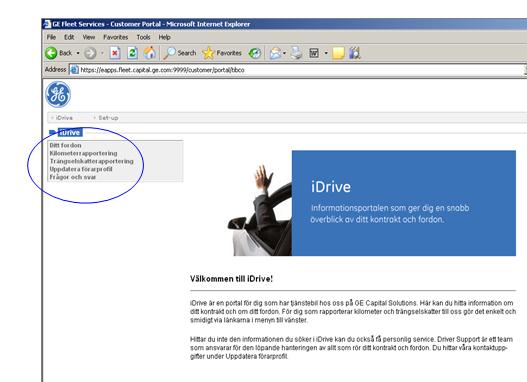Select the Set-up navigation tab
The image size is (527, 382).
[x=108, y=118]
